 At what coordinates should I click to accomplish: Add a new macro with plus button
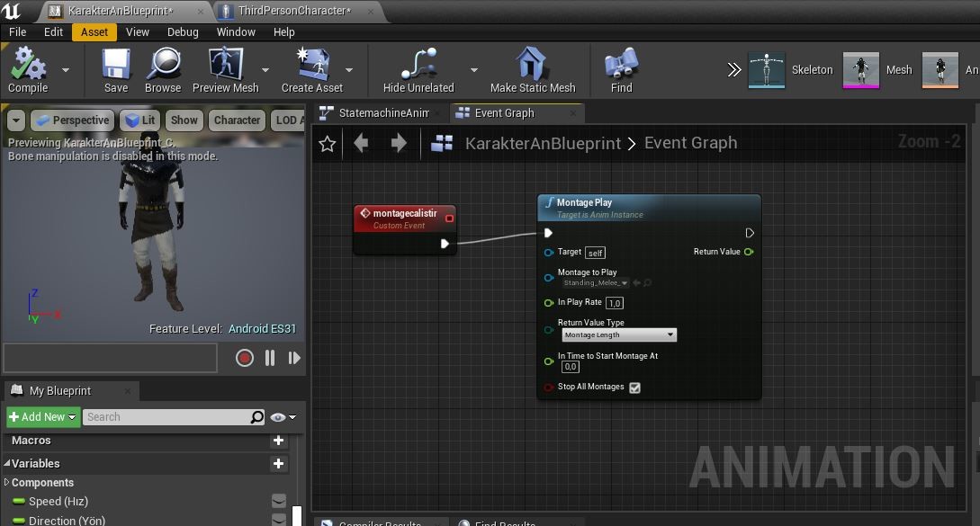click(279, 441)
